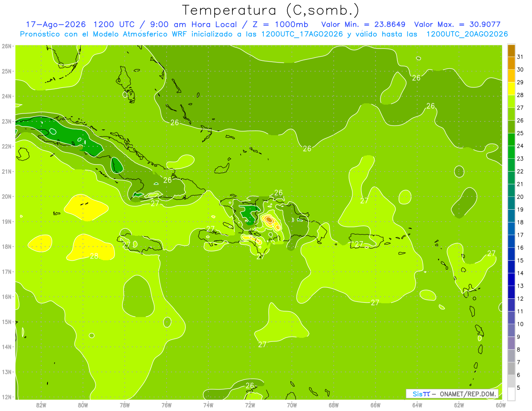The height and width of the screenshot is (411, 532).
Task: Click the color bar label "5"
Action: point(519,388)
